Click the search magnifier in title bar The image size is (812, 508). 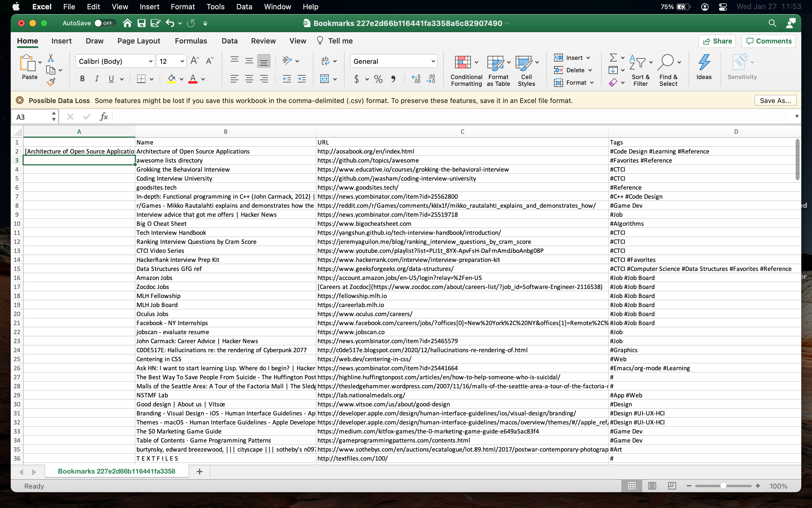click(x=773, y=23)
